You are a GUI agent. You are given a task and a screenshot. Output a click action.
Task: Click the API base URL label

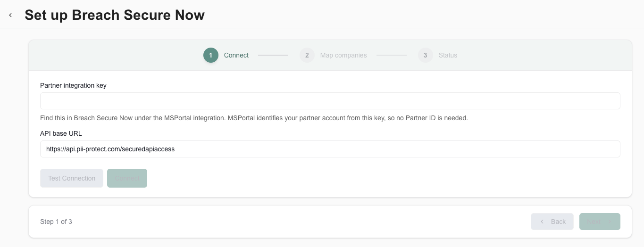61,133
